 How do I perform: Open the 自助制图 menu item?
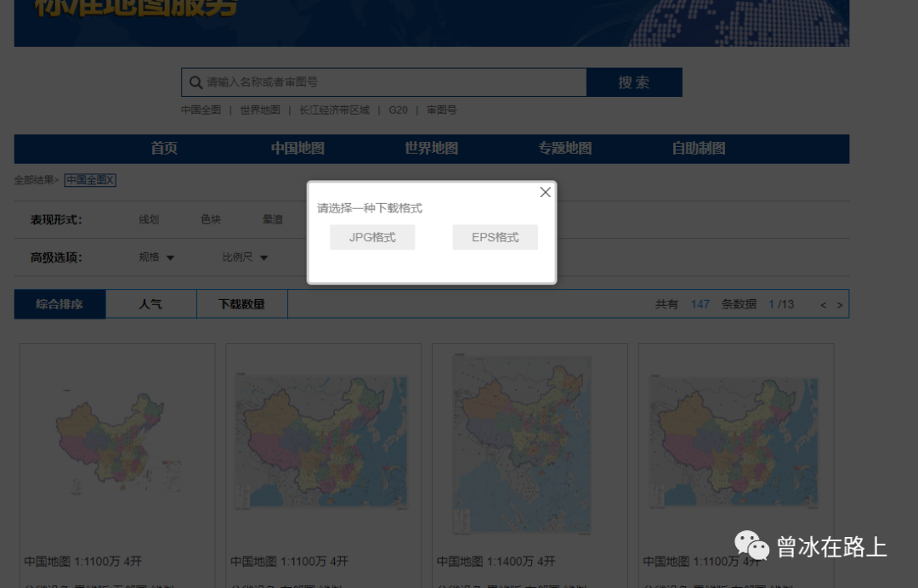(698, 148)
